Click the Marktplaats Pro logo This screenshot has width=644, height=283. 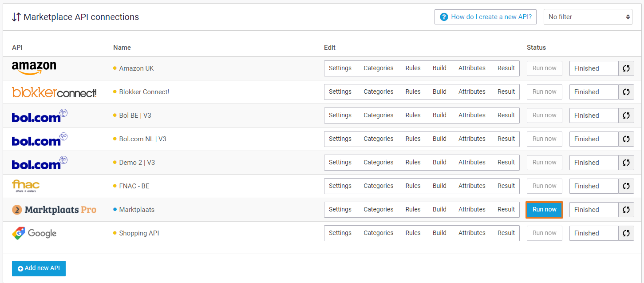54,210
